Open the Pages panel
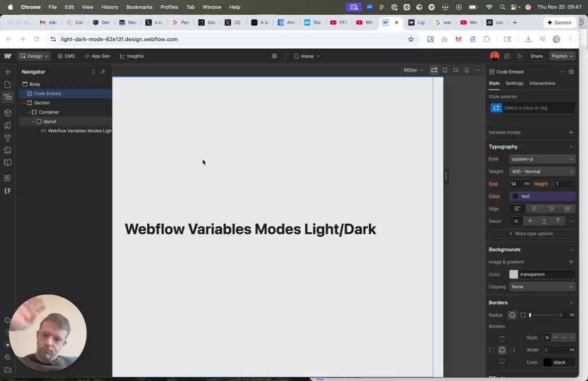Viewport: 588px width, 381px height. point(7,84)
